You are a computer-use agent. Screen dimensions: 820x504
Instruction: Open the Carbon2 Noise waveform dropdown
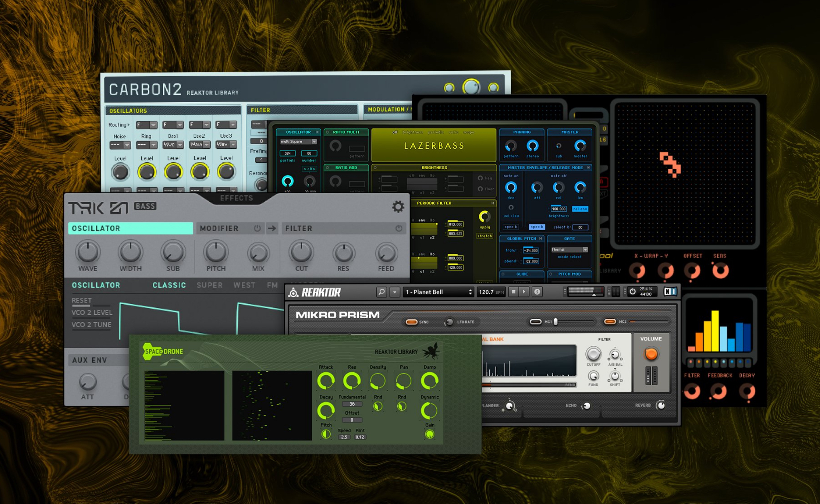[x=120, y=145]
